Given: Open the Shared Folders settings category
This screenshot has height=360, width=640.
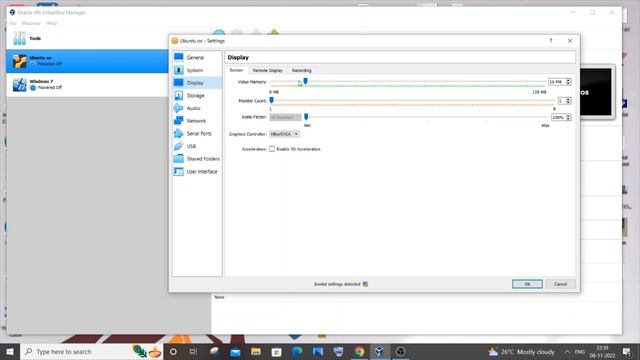Looking at the screenshot, I should pyautogui.click(x=197, y=159).
